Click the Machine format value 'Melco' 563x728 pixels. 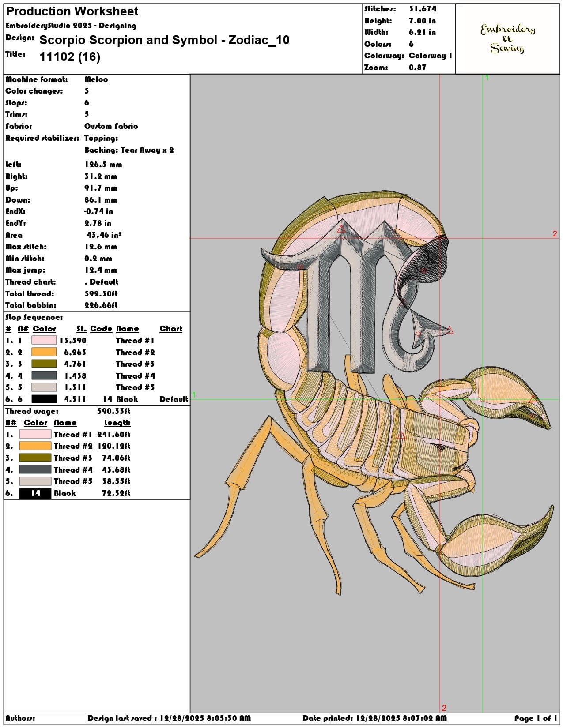point(96,79)
